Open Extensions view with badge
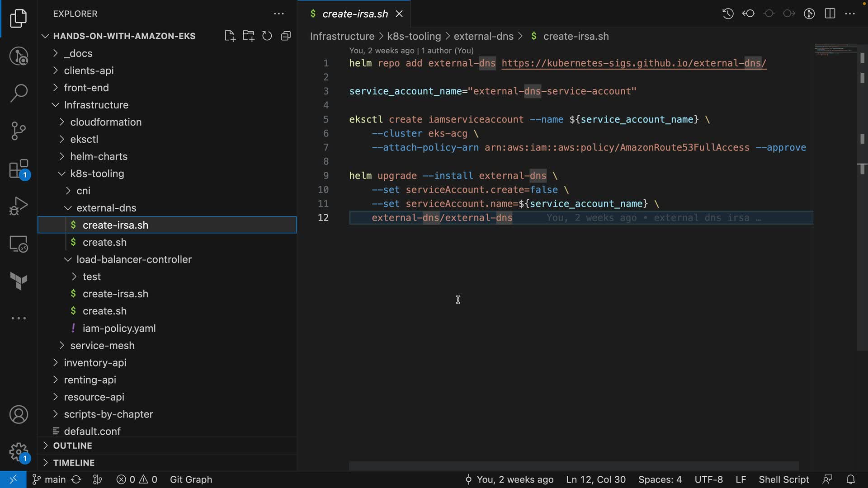The image size is (868, 488). pyautogui.click(x=19, y=169)
